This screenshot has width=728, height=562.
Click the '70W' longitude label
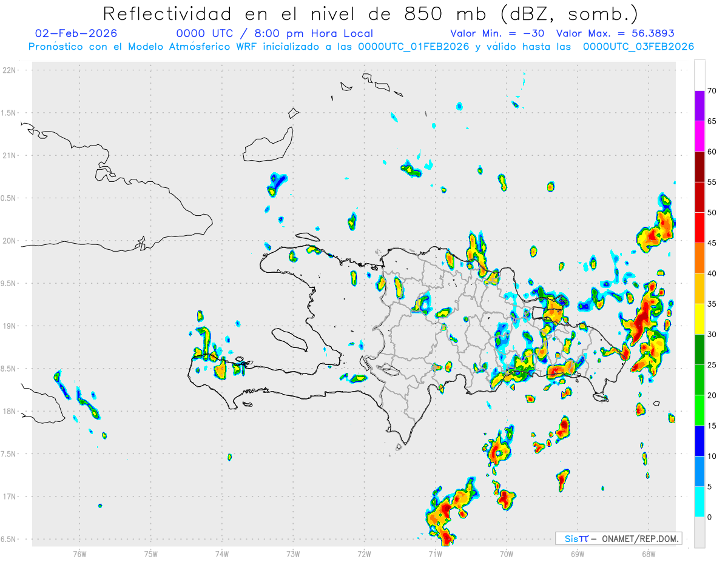tap(507, 554)
